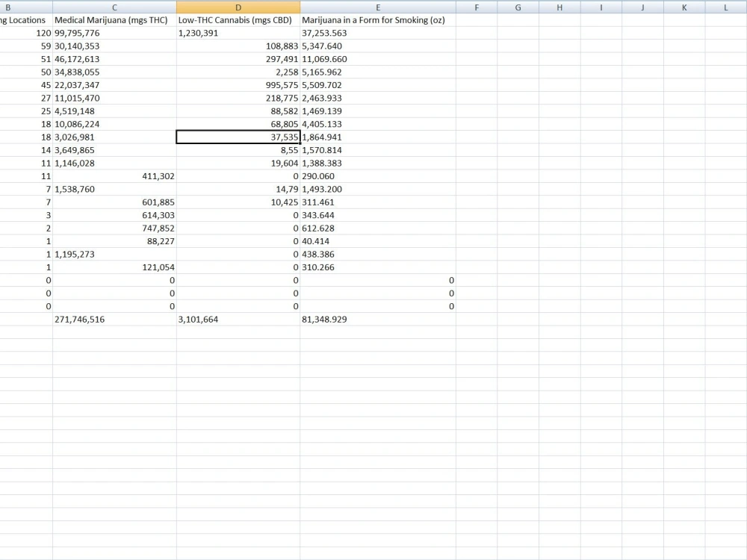Select cell with value 1,864.941
The height and width of the screenshot is (560, 747).
[x=378, y=137]
